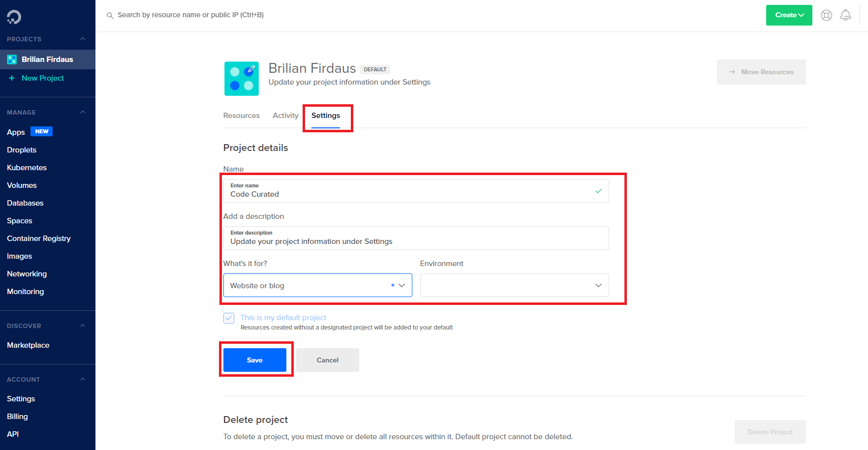Switch to the Resources tab

point(242,116)
